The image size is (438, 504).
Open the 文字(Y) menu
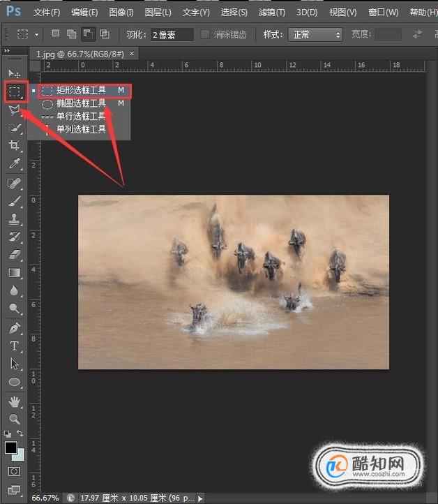click(x=196, y=13)
